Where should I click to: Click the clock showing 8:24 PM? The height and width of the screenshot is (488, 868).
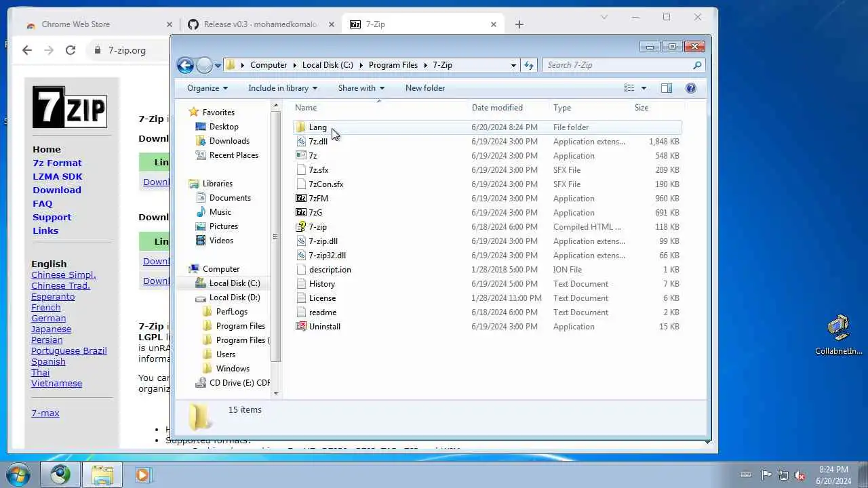pyautogui.click(x=833, y=470)
